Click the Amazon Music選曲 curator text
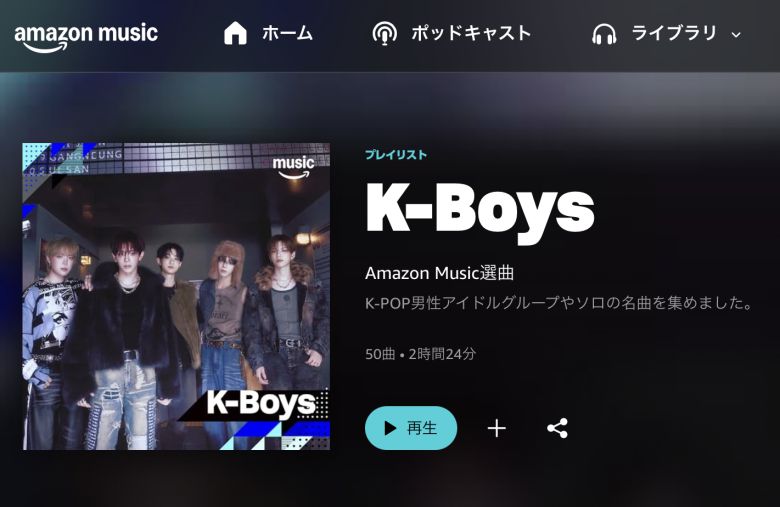 pos(439,273)
